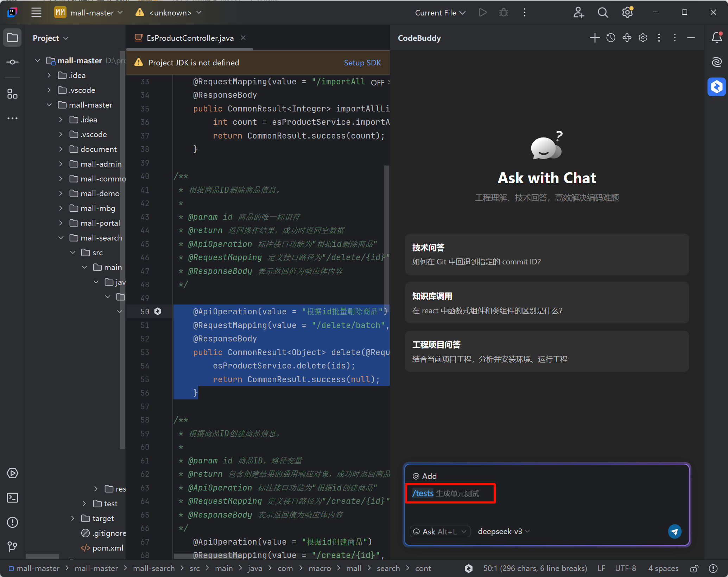
Task: Open the Terminal tool window
Action: [13, 498]
